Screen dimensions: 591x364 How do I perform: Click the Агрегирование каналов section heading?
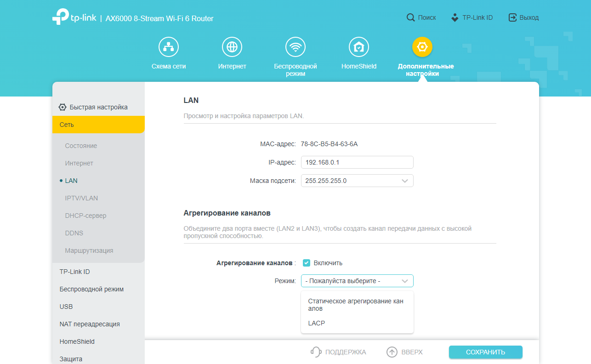click(227, 213)
